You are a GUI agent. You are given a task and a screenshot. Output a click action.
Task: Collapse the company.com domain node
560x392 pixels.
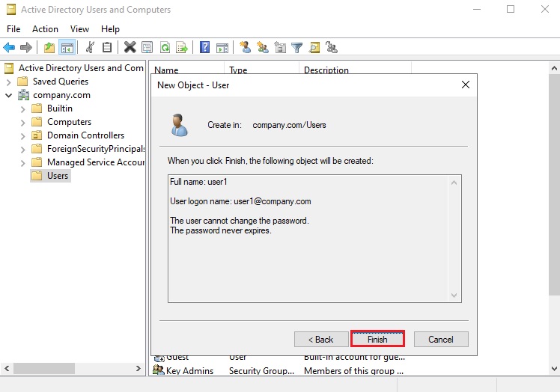(9, 95)
